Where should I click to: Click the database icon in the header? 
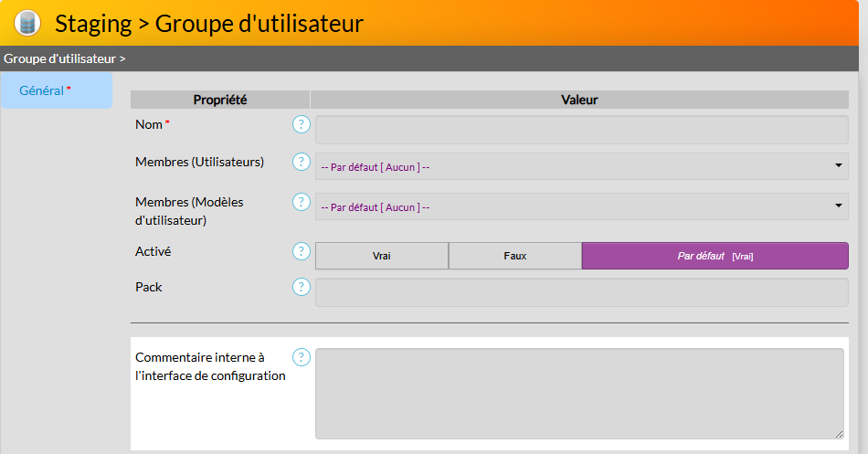coord(27,23)
